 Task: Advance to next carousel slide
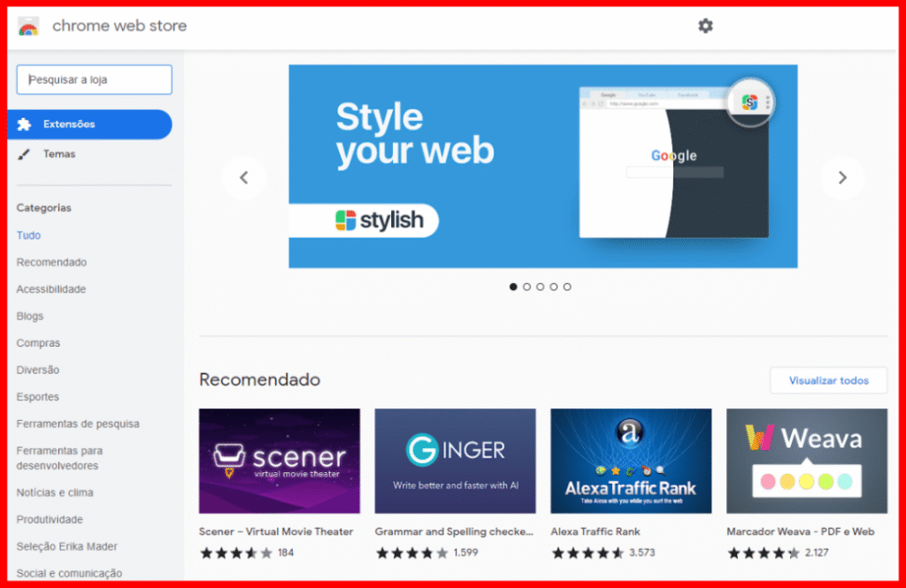click(x=842, y=178)
